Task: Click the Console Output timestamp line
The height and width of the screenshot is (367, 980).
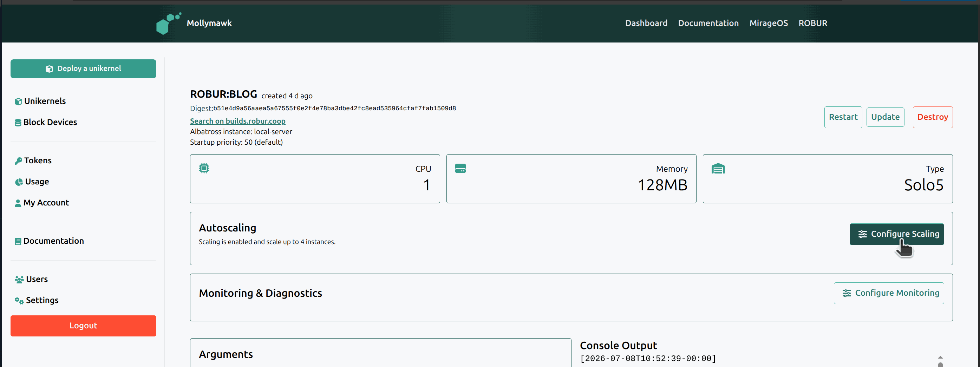Action: [x=648, y=359]
